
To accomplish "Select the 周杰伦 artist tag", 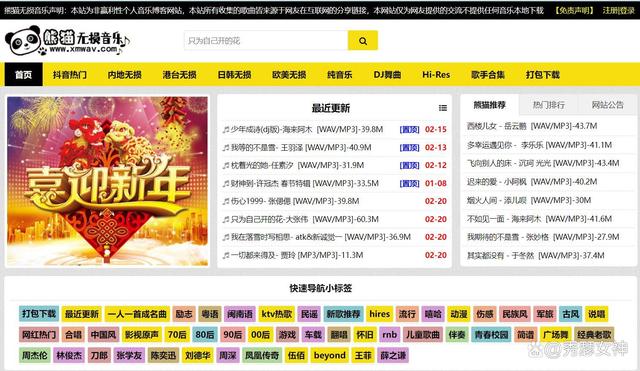I will coord(34,355).
